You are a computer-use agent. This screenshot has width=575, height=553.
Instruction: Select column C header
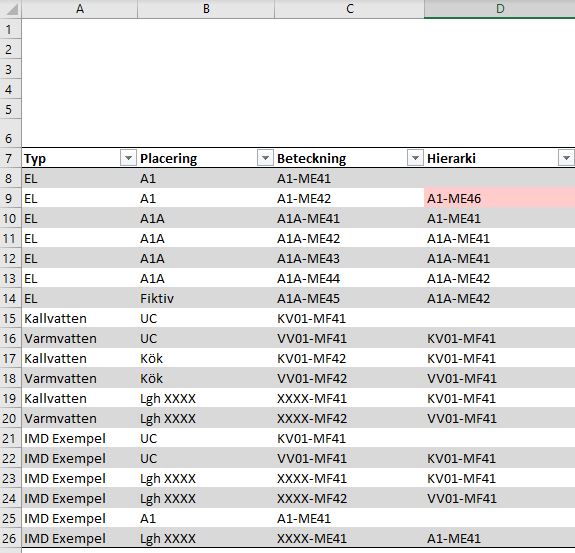[x=349, y=9]
